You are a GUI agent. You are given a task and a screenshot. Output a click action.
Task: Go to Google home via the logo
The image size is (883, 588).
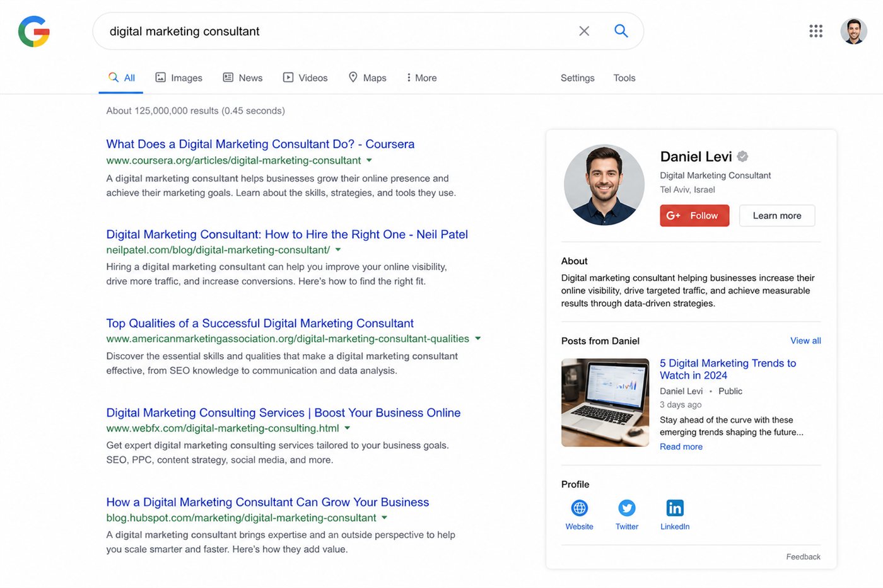point(34,32)
